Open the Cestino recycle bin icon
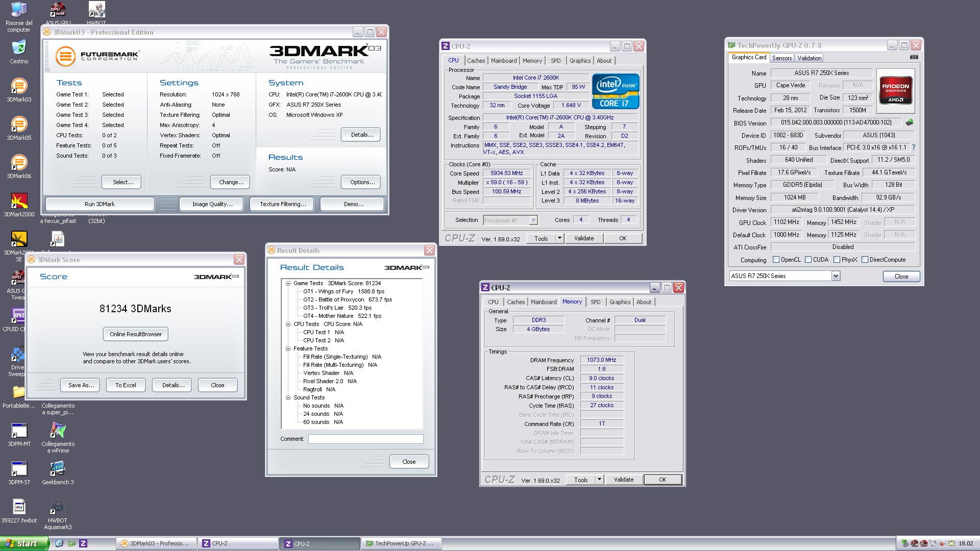980x551 pixels. [x=19, y=52]
